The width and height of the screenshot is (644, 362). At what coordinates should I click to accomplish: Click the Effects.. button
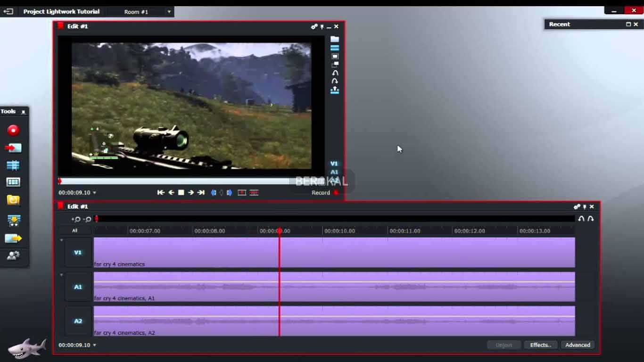coord(540,345)
